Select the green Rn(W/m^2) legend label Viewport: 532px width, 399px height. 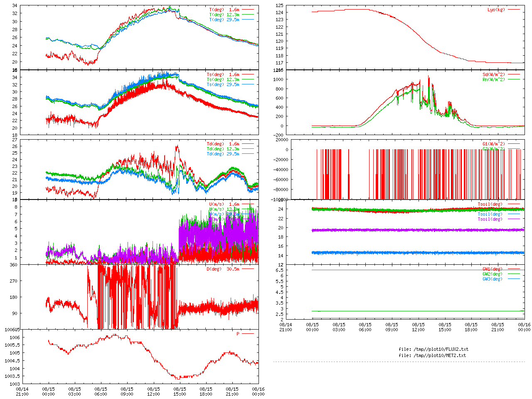[x=493, y=79]
